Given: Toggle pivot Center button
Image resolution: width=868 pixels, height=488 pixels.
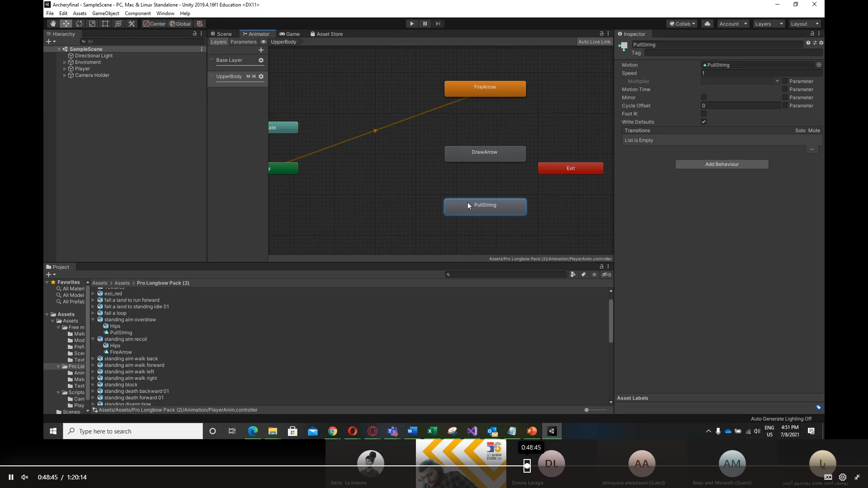Looking at the screenshot, I should (x=154, y=24).
